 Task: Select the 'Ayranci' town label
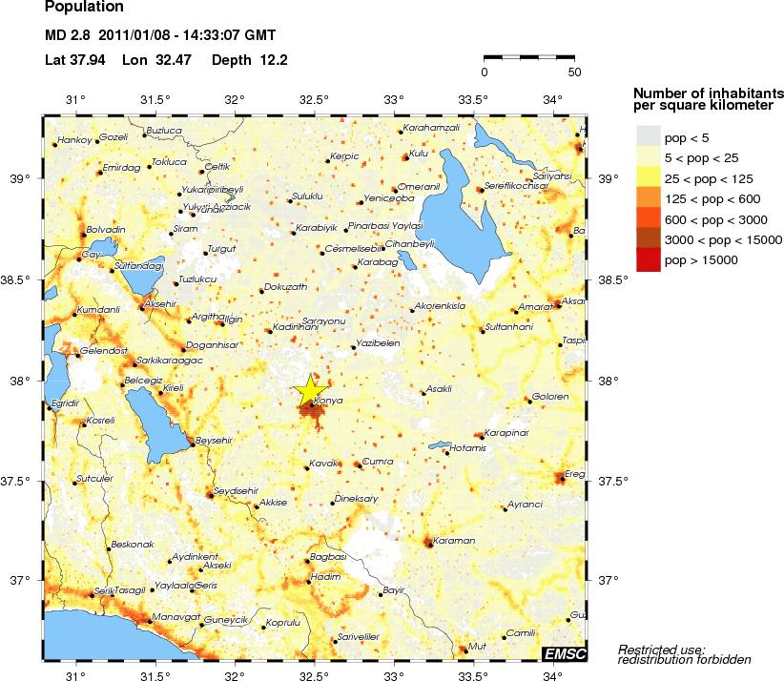[525, 505]
